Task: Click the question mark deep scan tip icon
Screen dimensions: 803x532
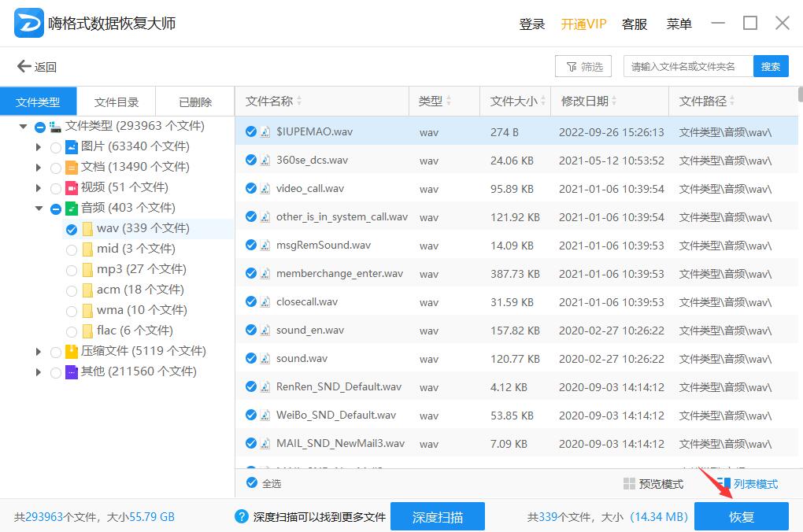Action: [x=240, y=516]
